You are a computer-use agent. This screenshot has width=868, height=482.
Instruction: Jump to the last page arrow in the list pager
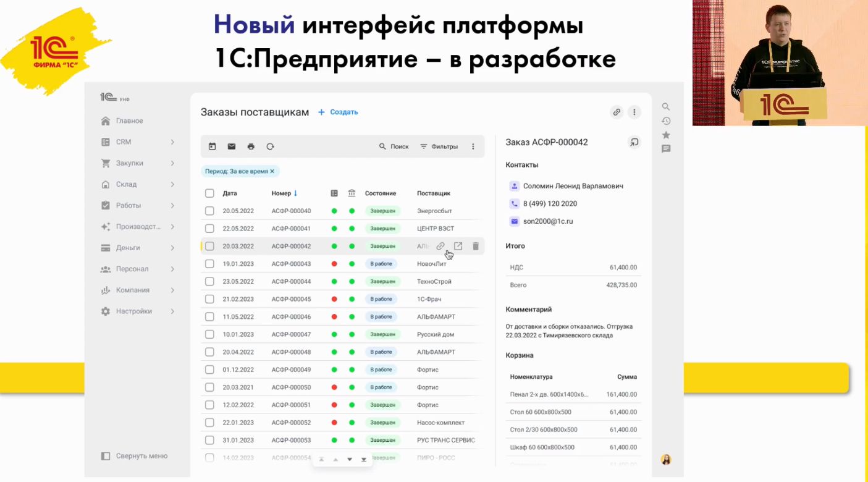tap(364, 459)
